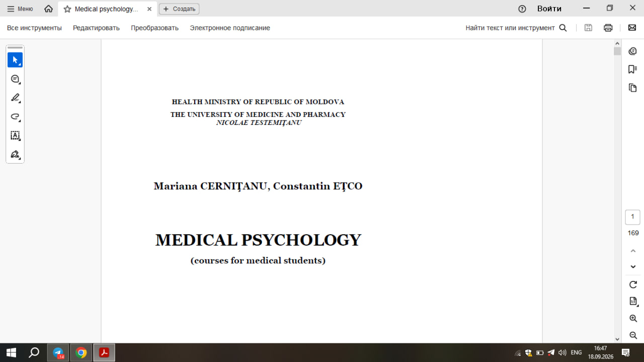Open the Menu hamburger button
This screenshot has height=362, width=644.
[x=20, y=9]
